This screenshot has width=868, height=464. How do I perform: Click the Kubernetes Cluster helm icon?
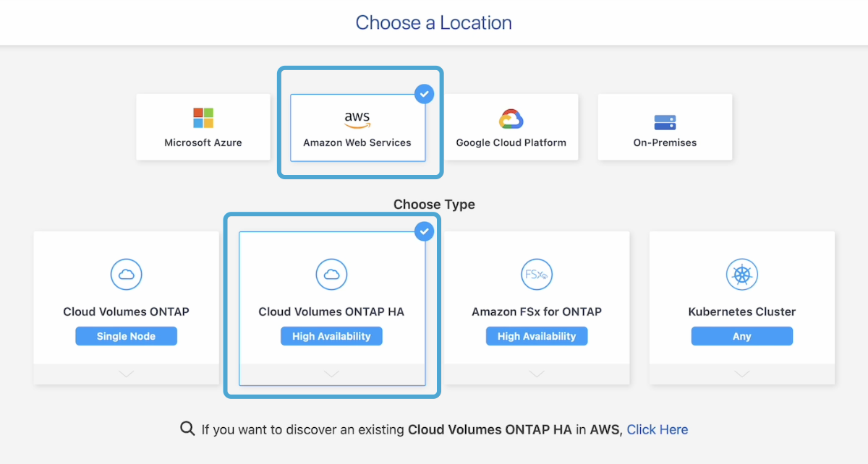pyautogui.click(x=742, y=274)
